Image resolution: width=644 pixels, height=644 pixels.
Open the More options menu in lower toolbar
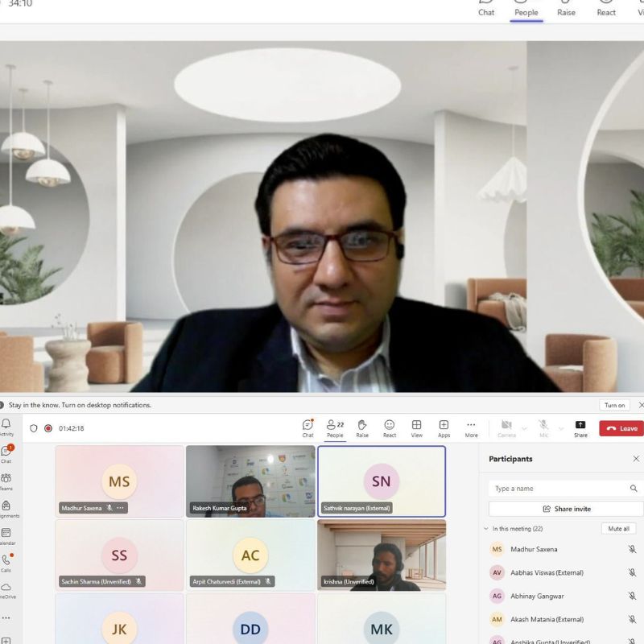coord(471,427)
